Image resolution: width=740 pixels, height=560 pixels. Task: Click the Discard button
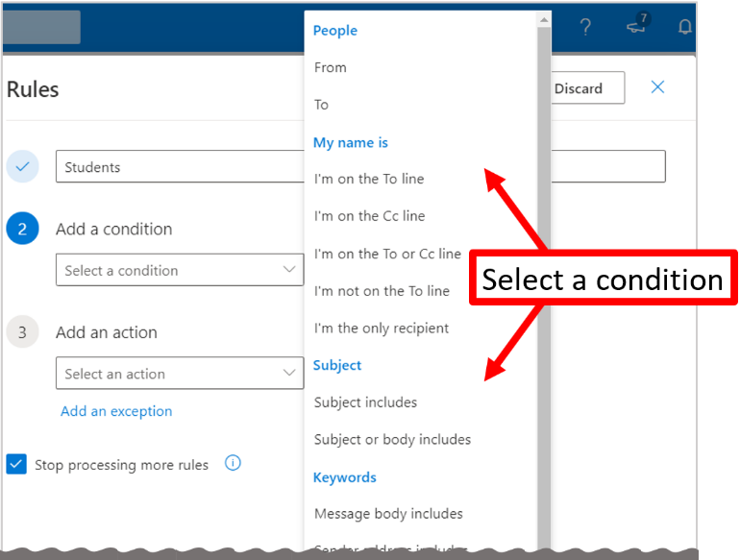[x=587, y=88]
